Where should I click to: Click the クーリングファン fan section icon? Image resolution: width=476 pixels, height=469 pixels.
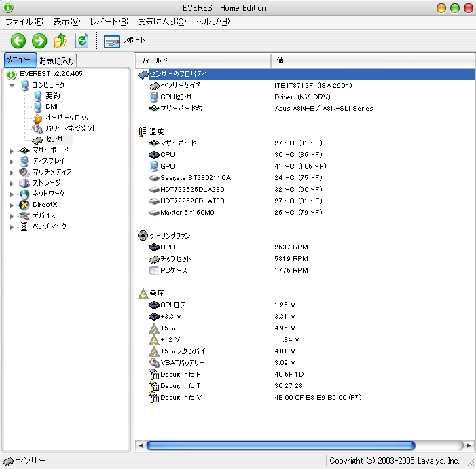click(143, 236)
